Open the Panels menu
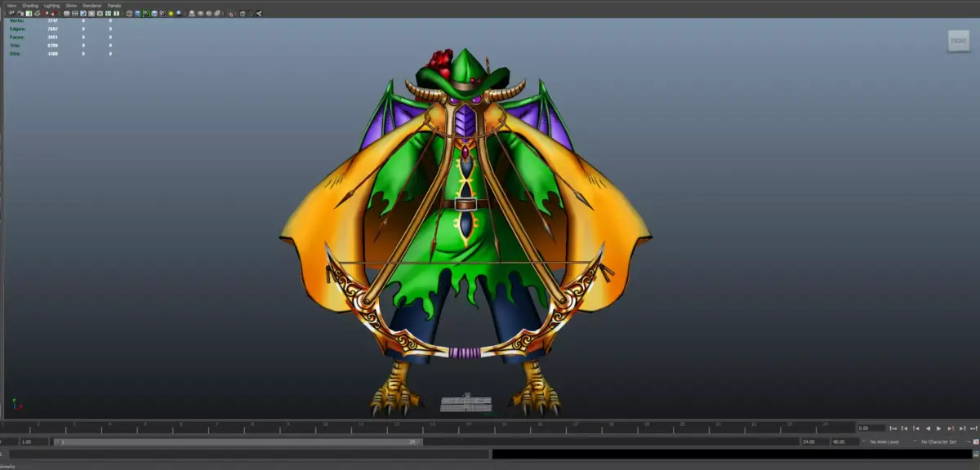The width and height of the screenshot is (980, 470). pyautogui.click(x=114, y=6)
